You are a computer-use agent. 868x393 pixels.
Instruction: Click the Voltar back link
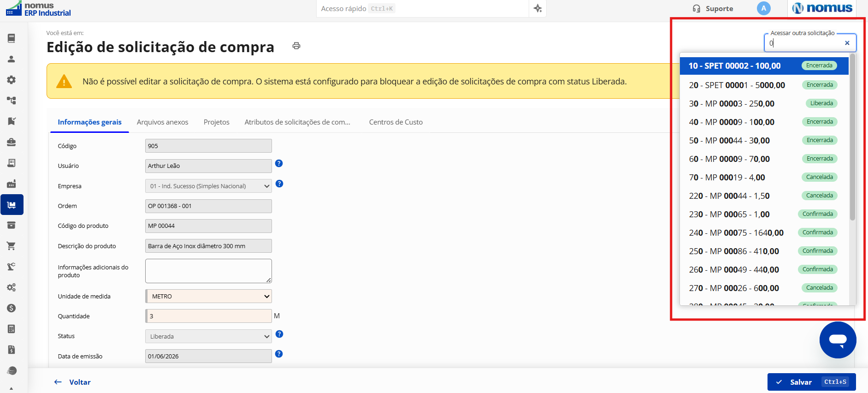[72, 382]
